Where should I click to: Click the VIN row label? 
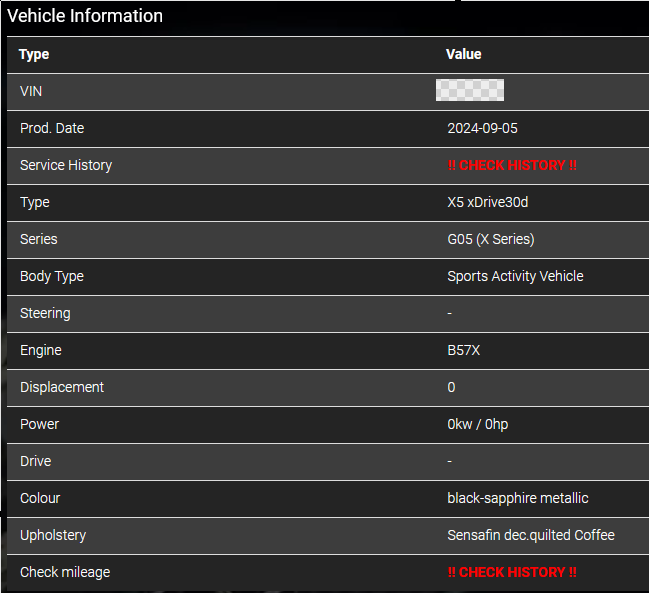pos(31,91)
